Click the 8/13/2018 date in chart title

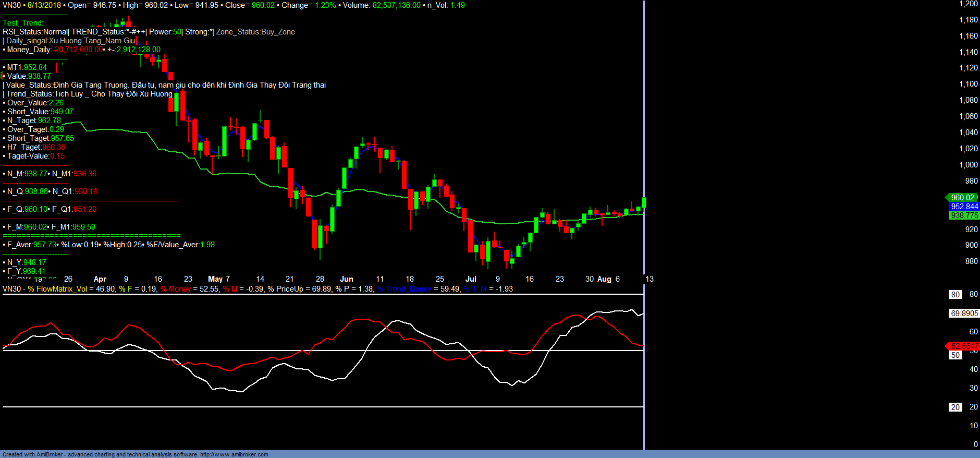(x=44, y=5)
